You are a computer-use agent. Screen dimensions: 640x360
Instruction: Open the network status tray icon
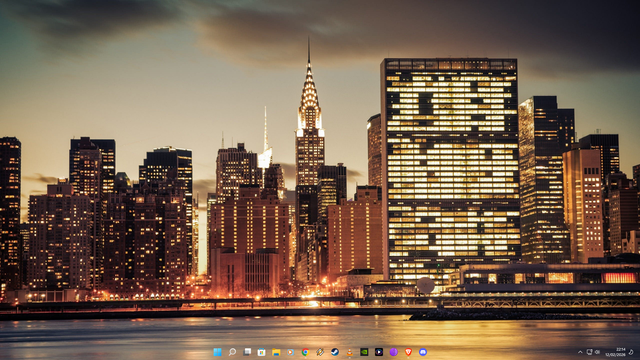(x=589, y=352)
